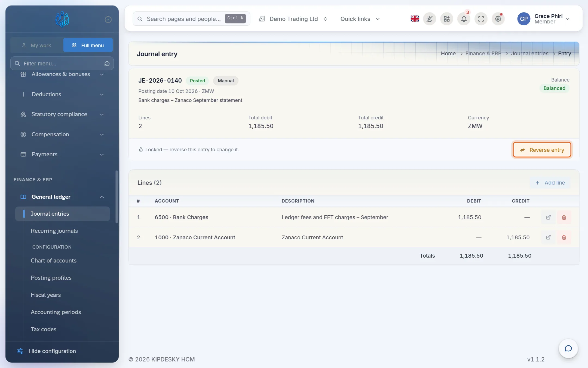Edit line 1 Bank Charges

pyautogui.click(x=548, y=217)
